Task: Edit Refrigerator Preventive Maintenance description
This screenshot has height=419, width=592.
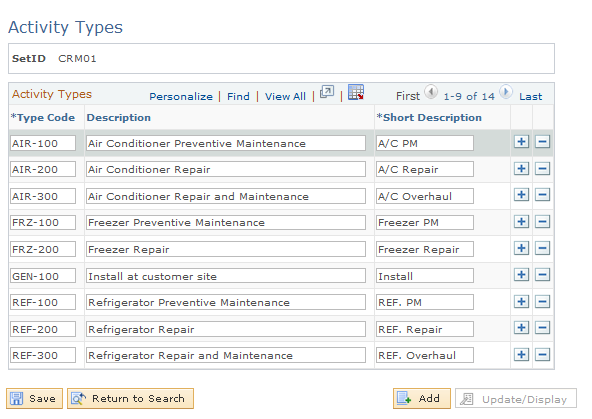Action: (x=226, y=302)
